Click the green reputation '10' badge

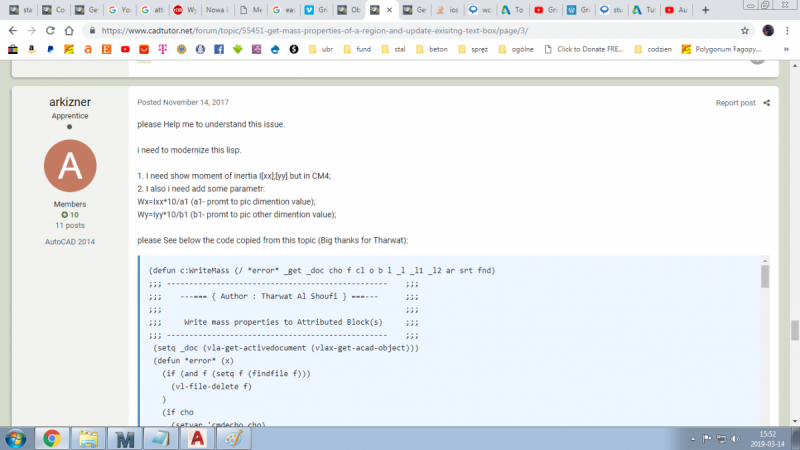pos(70,215)
